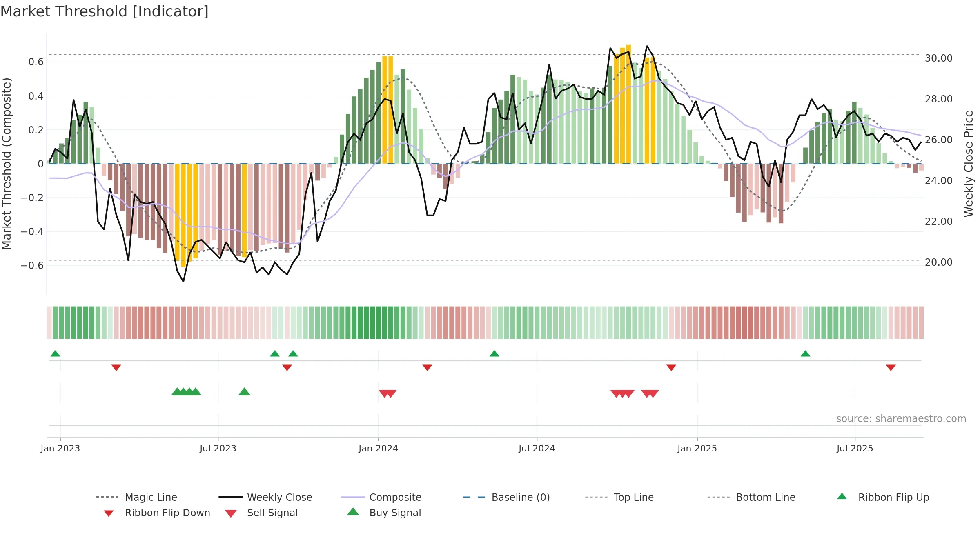980x551 pixels.
Task: Click the Jan 2023 x-axis label
Action: [x=60, y=448]
